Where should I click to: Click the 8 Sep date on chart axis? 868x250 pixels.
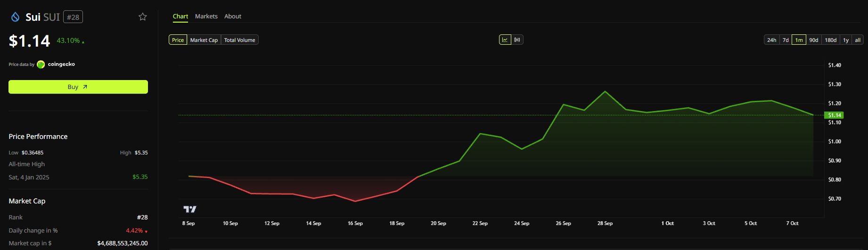pyautogui.click(x=188, y=224)
